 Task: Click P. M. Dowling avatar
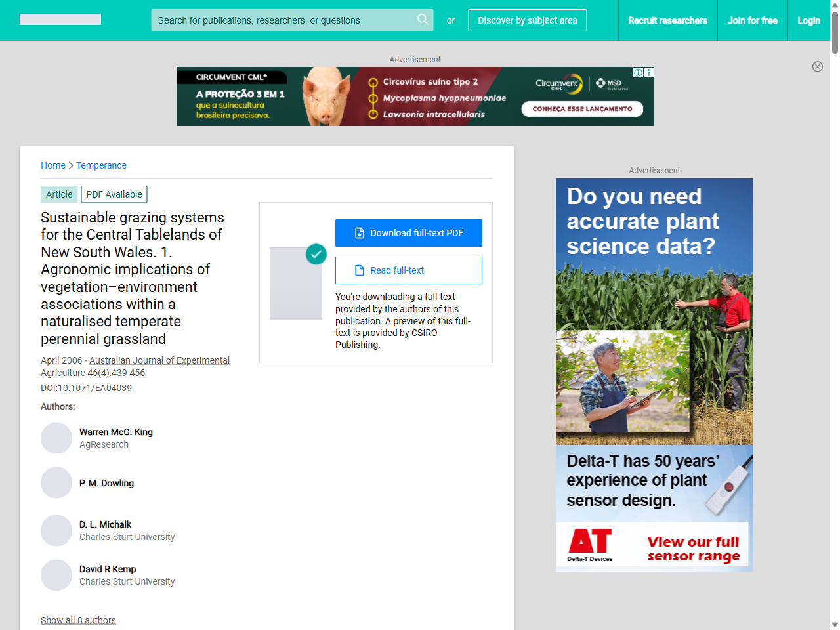[56, 483]
